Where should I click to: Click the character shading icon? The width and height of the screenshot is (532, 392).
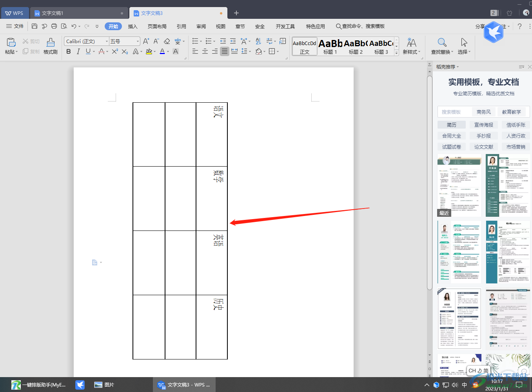(x=176, y=51)
